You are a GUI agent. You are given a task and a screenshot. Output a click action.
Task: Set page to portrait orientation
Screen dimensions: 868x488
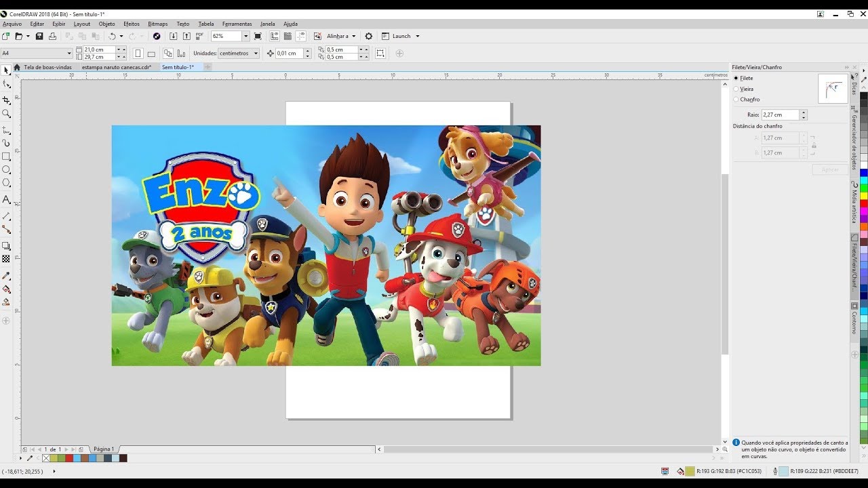pyautogui.click(x=138, y=53)
